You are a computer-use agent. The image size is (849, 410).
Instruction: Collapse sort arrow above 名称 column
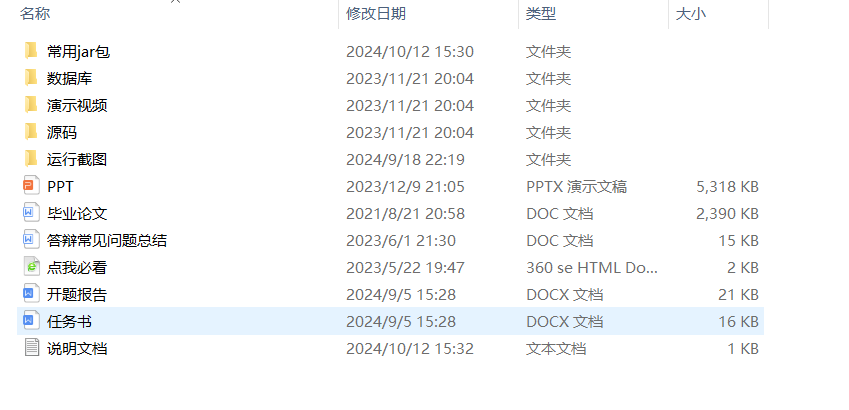tap(176, 2)
